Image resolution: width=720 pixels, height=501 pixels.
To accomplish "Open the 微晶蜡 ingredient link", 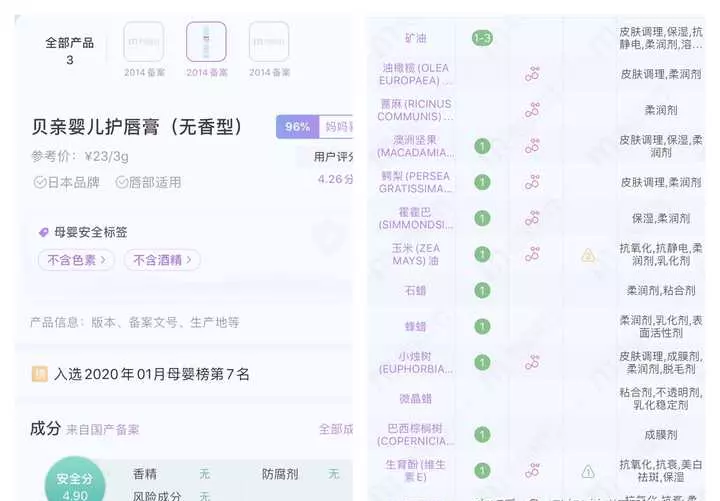I will pyautogui.click(x=416, y=399).
